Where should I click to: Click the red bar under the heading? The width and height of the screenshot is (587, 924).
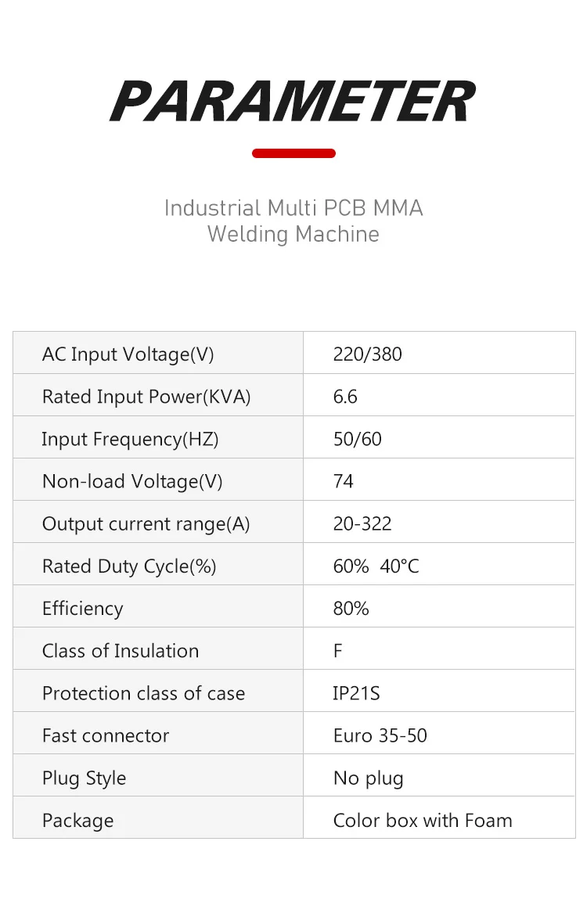(293, 153)
